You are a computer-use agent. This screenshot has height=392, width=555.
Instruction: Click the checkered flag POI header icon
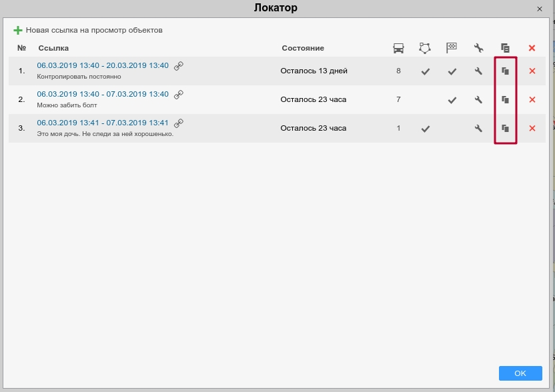452,47
